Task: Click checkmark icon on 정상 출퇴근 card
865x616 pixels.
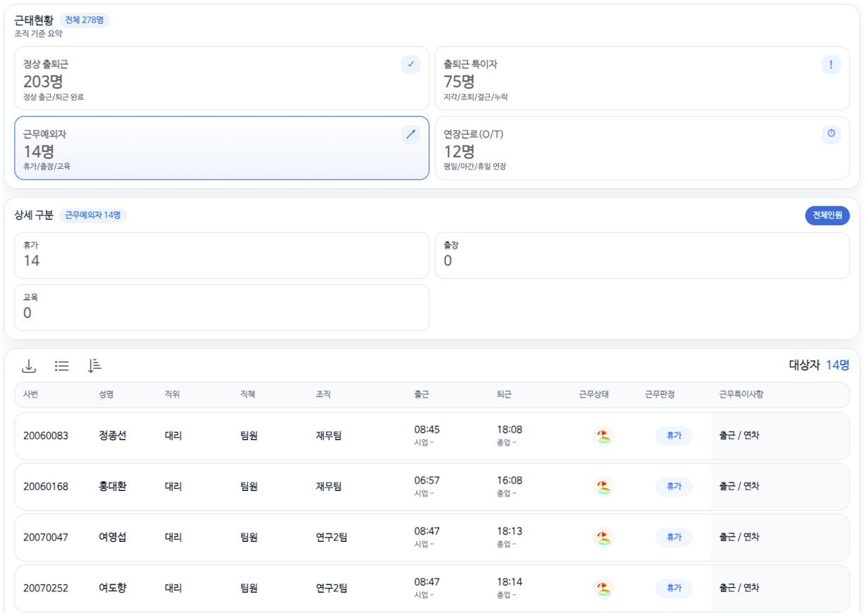Action: click(x=411, y=64)
